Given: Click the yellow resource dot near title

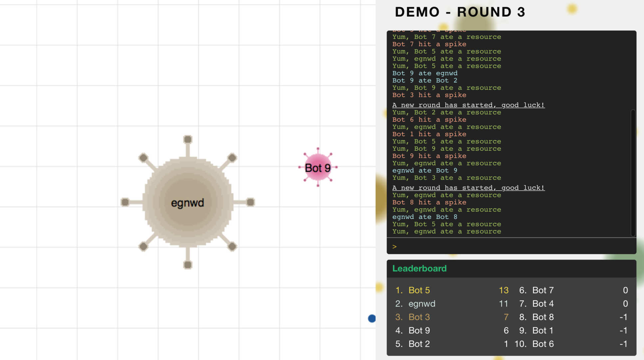Looking at the screenshot, I should 572,9.
